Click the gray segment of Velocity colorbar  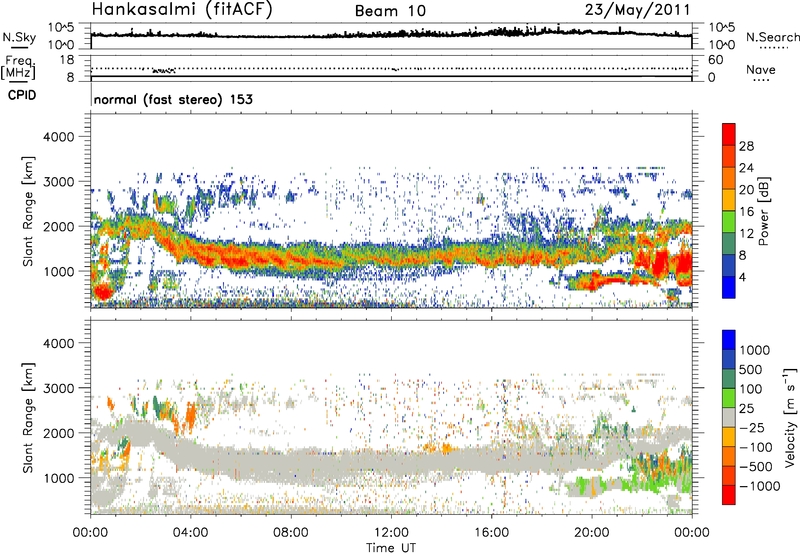coord(729,418)
